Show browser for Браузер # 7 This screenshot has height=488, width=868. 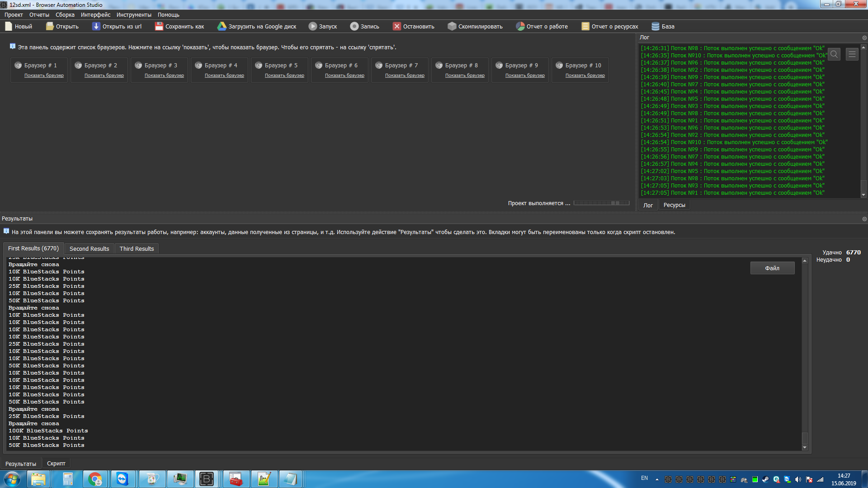(405, 75)
